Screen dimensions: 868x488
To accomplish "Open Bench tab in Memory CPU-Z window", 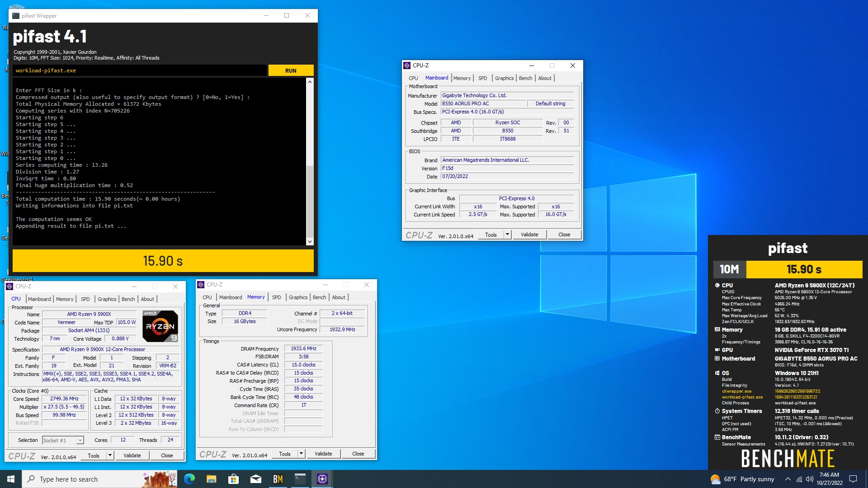I will (319, 297).
